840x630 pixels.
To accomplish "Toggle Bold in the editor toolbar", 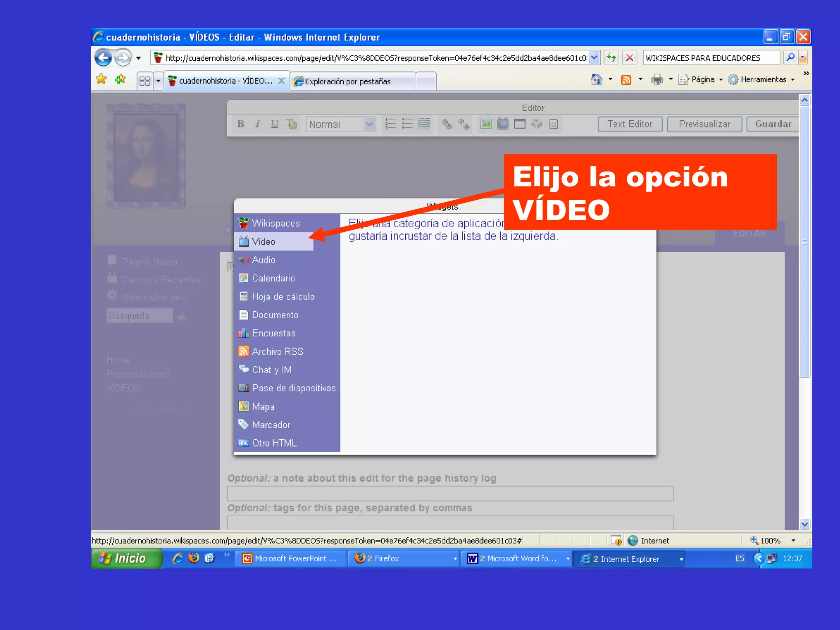I will (x=241, y=124).
